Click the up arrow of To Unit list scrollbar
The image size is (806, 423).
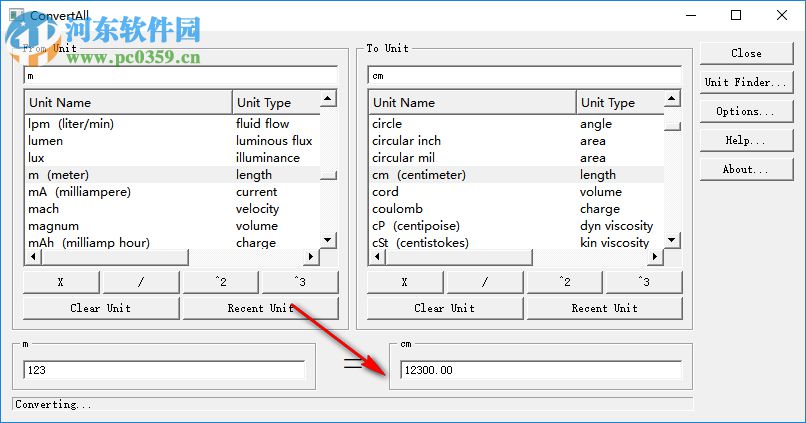tap(672, 98)
